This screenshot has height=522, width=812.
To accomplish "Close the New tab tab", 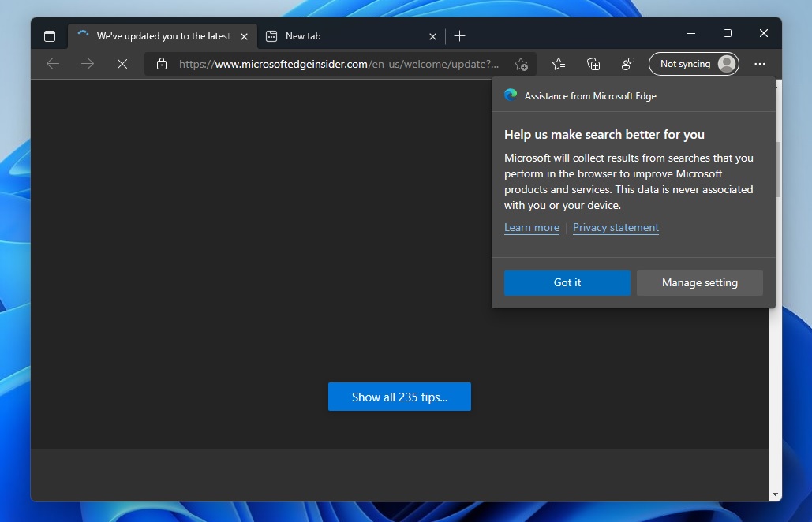I will tap(433, 37).
